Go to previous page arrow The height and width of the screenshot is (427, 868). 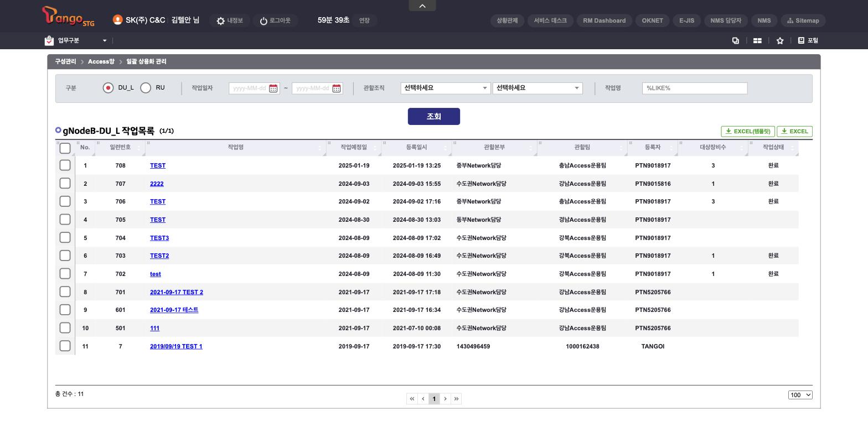point(423,399)
